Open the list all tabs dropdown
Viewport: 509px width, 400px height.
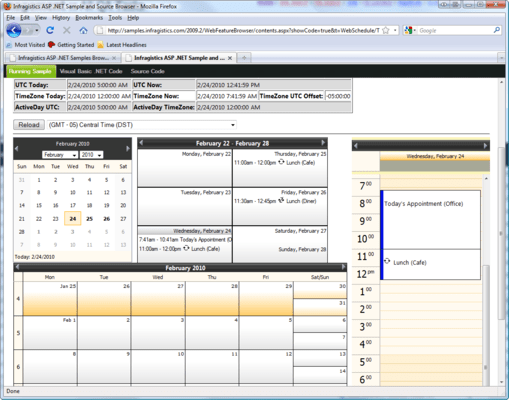(x=501, y=58)
